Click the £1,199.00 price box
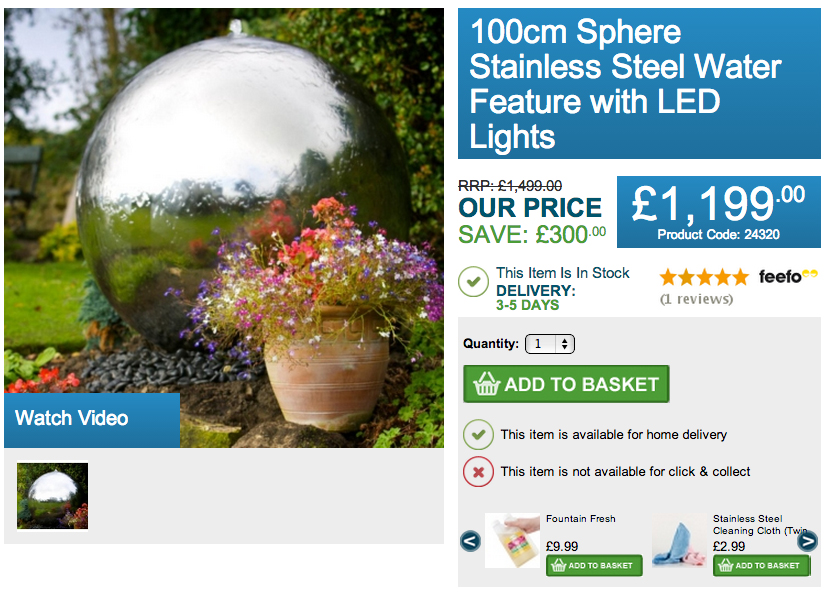The height and width of the screenshot is (594, 827). [x=718, y=212]
